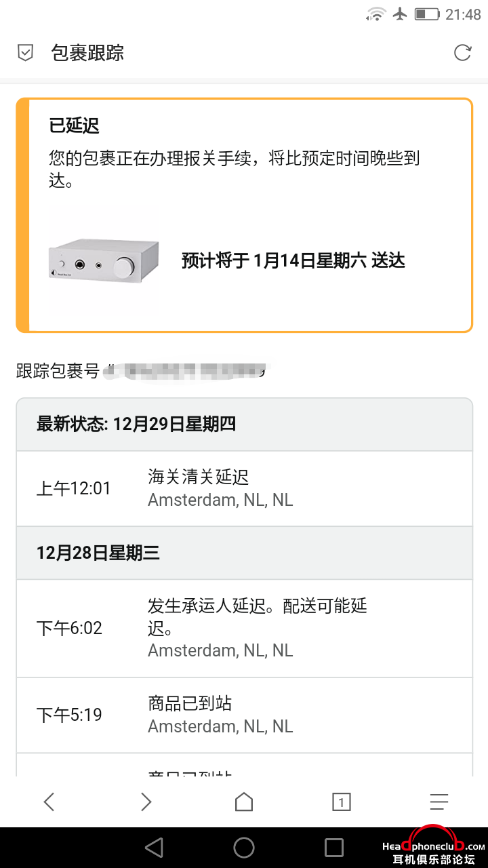The image size is (488, 868).
Task: Open the browser home page icon
Action: [244, 802]
